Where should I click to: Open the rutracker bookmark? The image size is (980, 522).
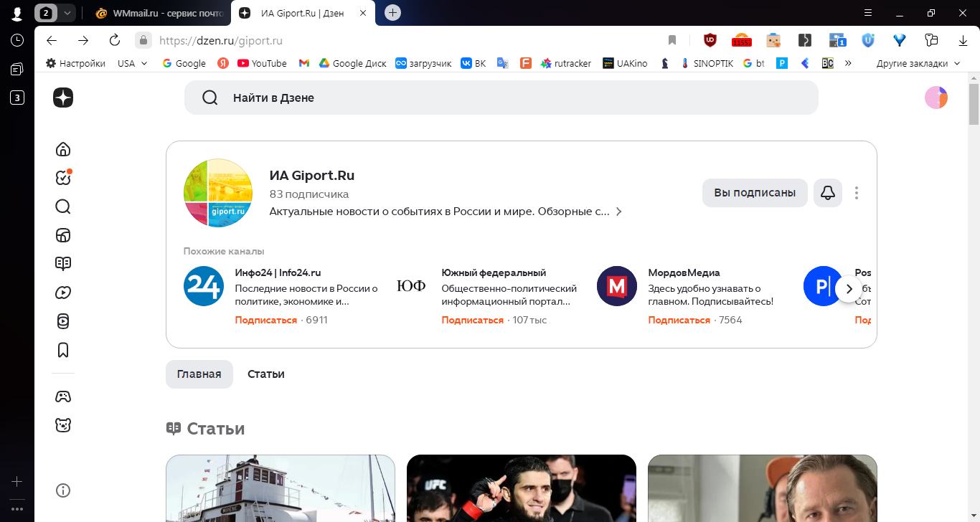(566, 63)
